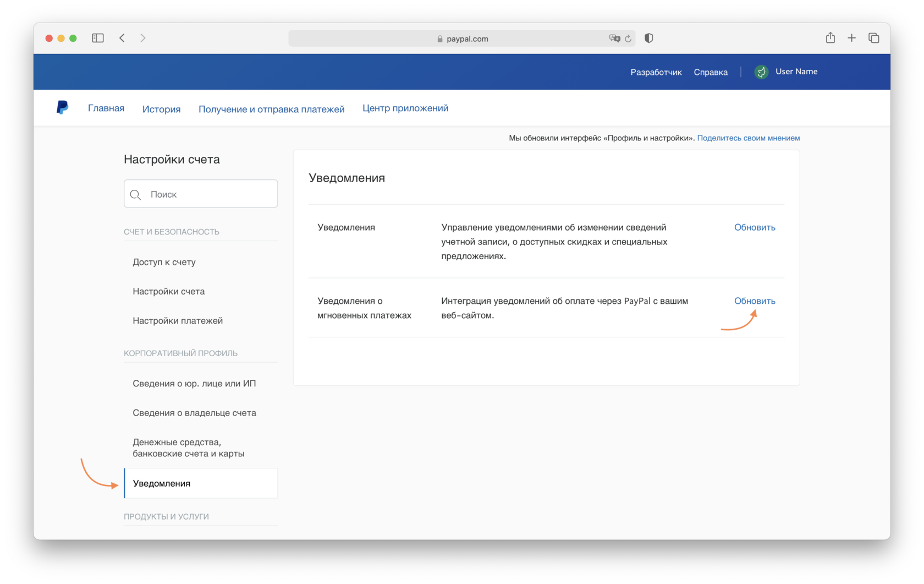924x584 pixels.
Task: Go back with the browser back arrow
Action: coord(122,38)
